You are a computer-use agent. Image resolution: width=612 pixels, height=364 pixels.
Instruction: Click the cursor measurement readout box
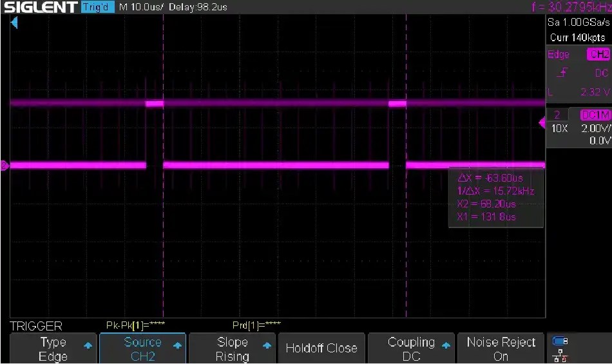[x=495, y=197]
